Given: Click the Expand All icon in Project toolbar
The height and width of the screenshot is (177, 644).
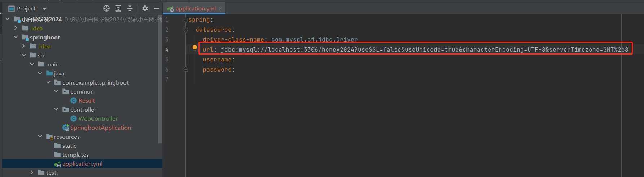Looking at the screenshot, I should tap(118, 8).
